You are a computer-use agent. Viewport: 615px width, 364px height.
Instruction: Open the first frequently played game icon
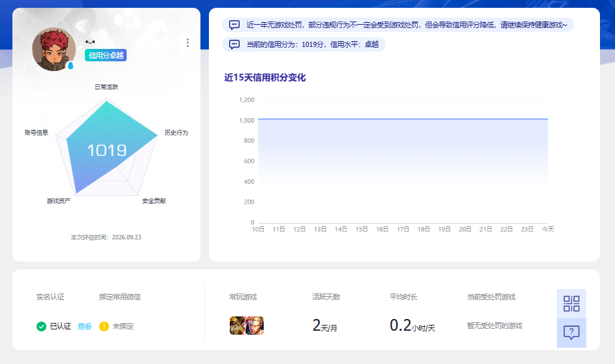point(238,326)
